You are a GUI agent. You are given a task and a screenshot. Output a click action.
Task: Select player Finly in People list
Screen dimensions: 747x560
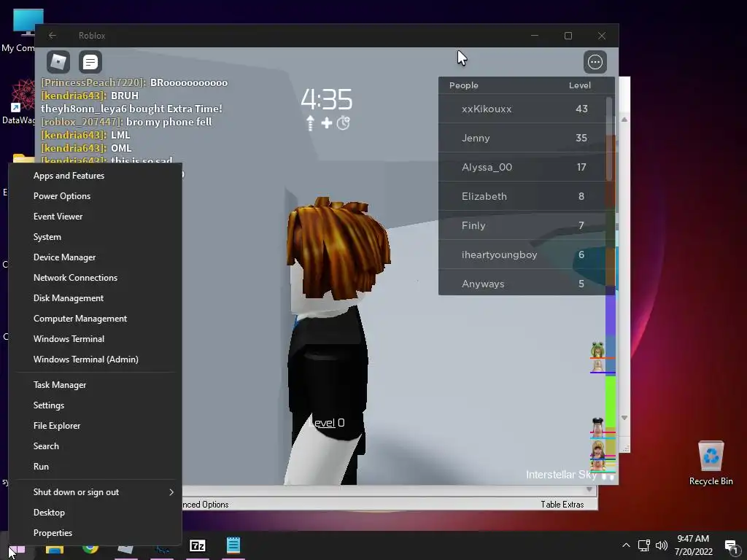pos(522,225)
